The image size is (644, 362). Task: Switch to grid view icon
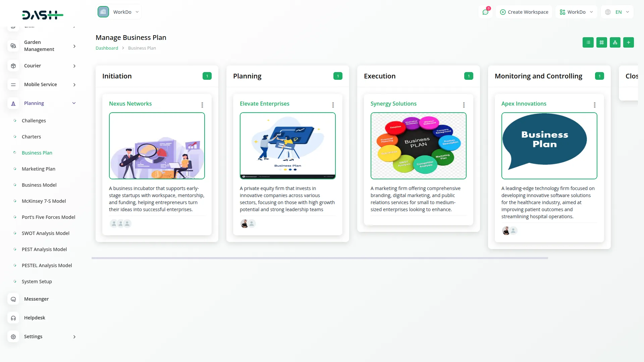point(601,43)
